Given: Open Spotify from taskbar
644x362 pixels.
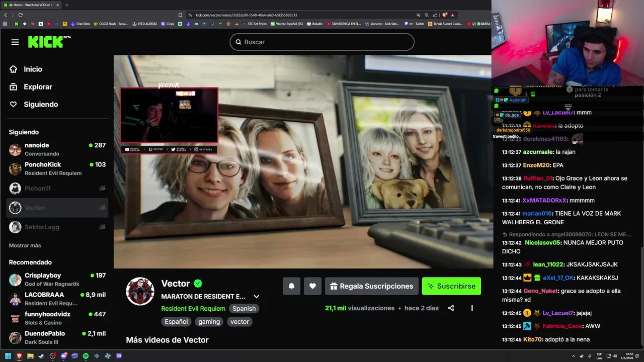Looking at the screenshot, I should 86,356.
